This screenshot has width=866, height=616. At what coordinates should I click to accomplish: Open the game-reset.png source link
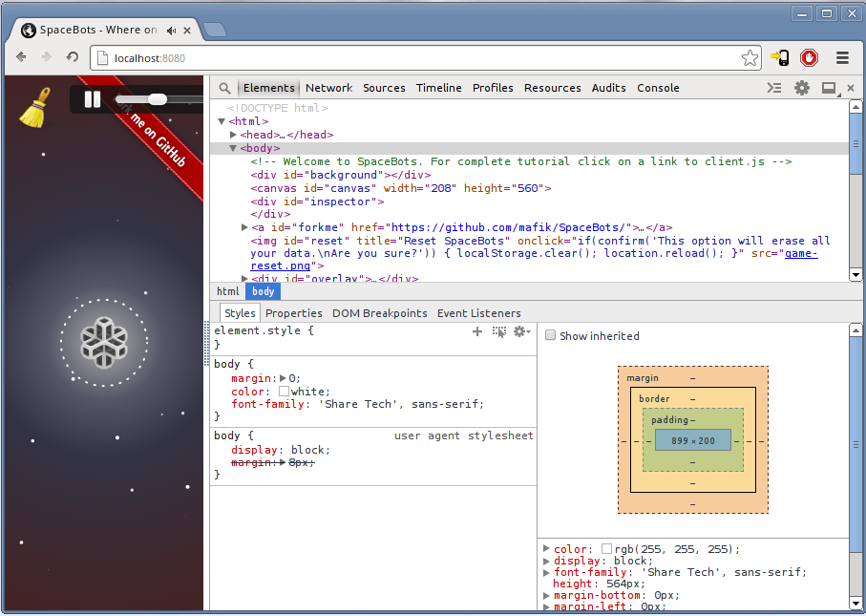[x=800, y=254]
